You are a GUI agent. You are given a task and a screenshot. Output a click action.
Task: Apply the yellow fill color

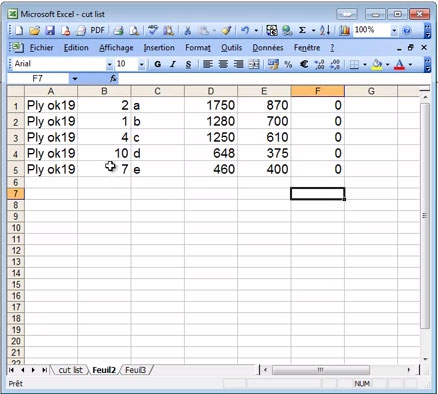point(377,64)
